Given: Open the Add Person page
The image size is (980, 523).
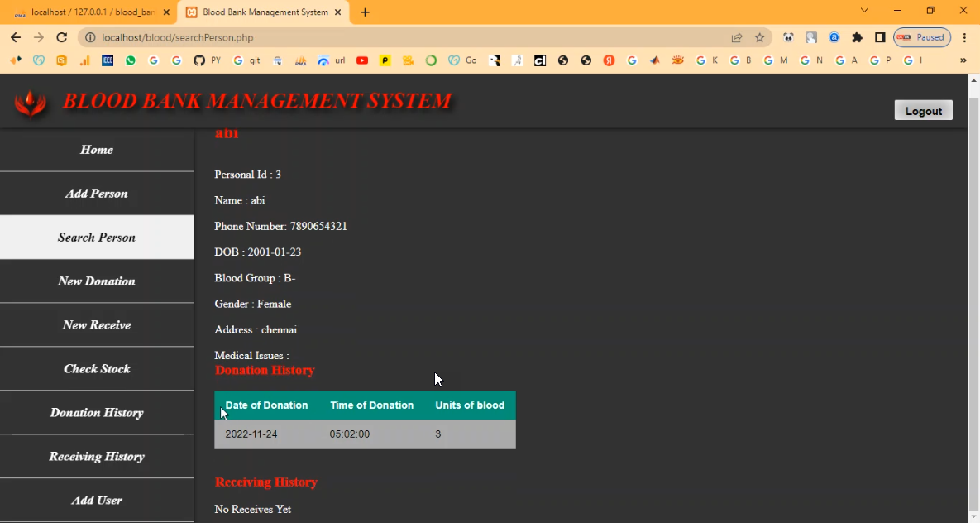Looking at the screenshot, I should pos(97,194).
